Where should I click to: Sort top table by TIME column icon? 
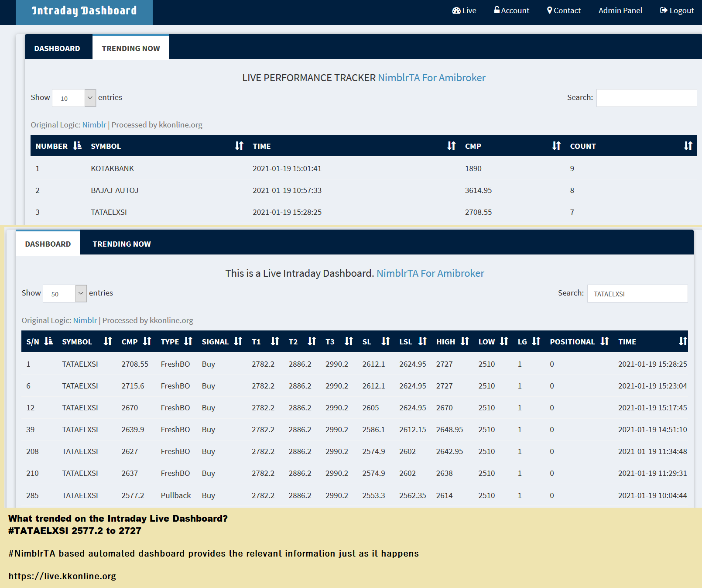(451, 146)
